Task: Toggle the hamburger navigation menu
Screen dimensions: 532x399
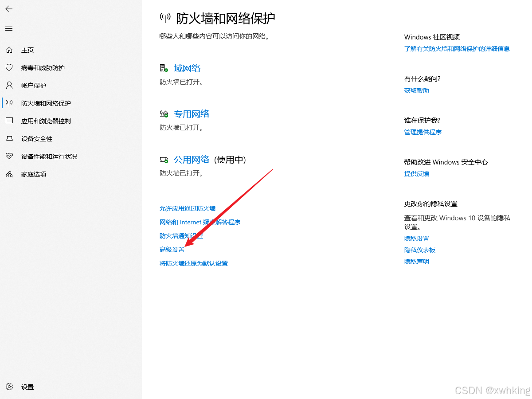Action: click(9, 29)
